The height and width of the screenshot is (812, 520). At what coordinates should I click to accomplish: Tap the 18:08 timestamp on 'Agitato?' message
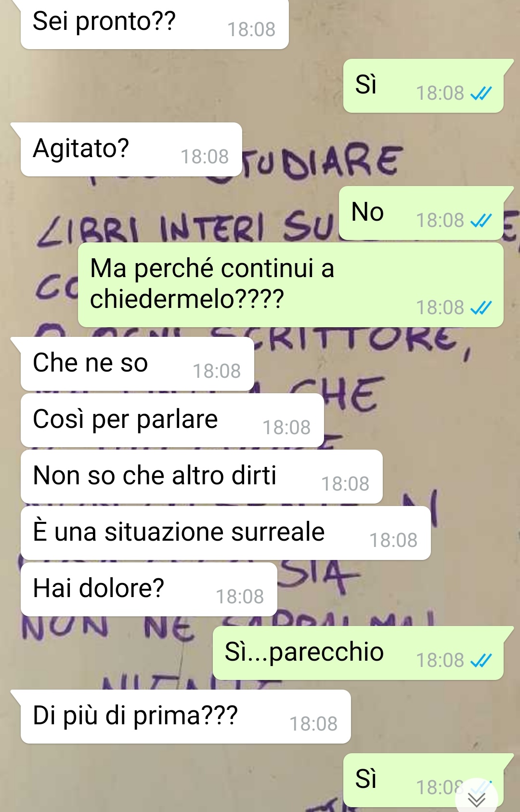[205, 157]
